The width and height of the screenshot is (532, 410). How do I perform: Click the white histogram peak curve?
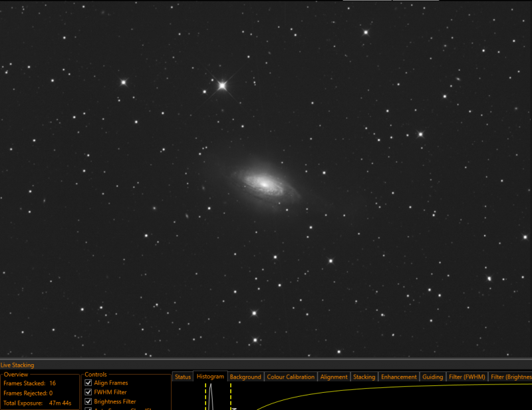pyautogui.click(x=211, y=396)
